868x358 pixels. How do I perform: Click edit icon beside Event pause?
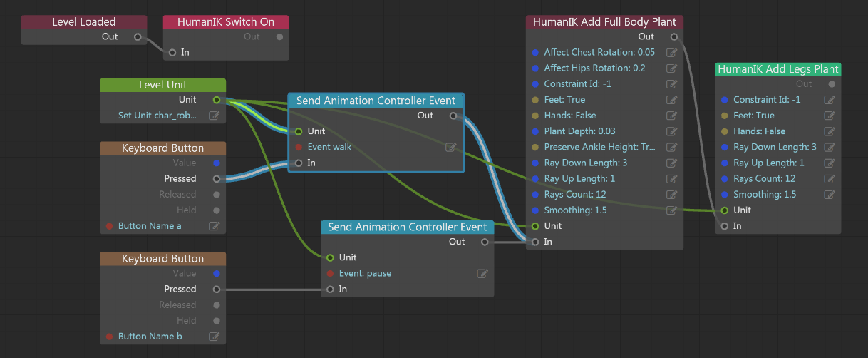coord(482,274)
